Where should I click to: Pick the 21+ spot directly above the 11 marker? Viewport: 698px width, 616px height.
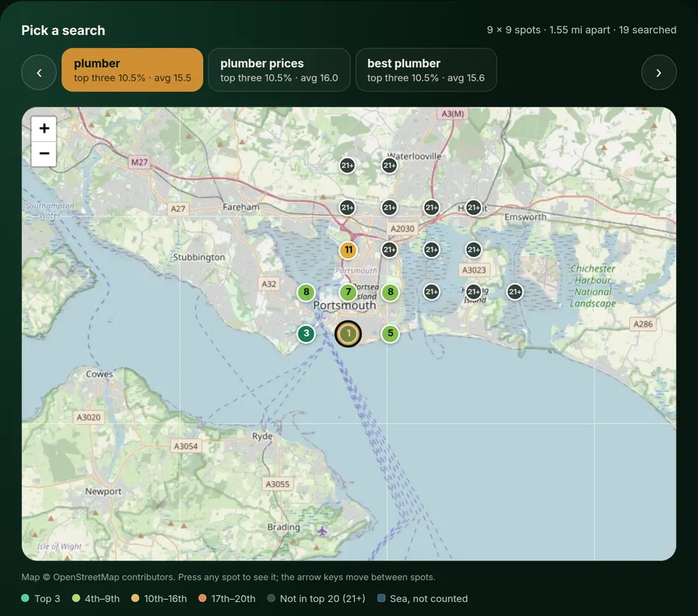coord(347,208)
